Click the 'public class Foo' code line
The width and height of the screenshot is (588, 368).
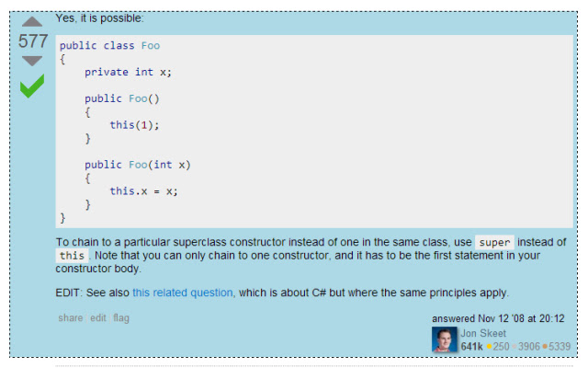click(110, 45)
